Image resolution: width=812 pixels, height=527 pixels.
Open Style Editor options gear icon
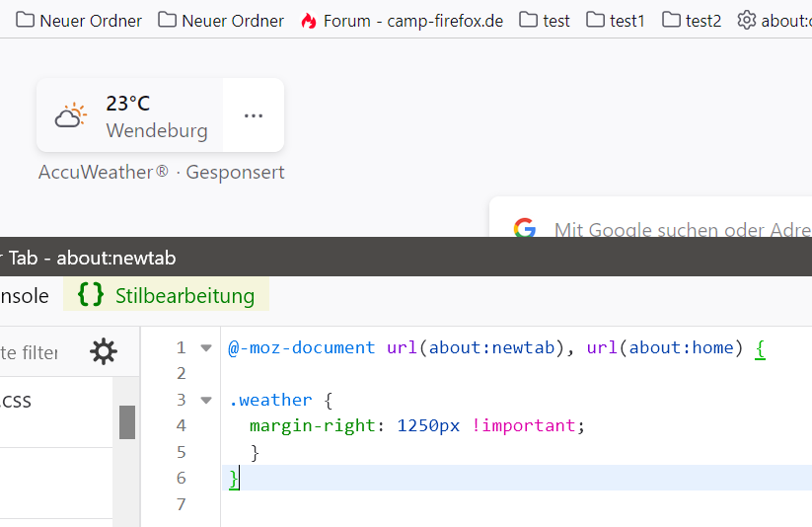(x=103, y=351)
